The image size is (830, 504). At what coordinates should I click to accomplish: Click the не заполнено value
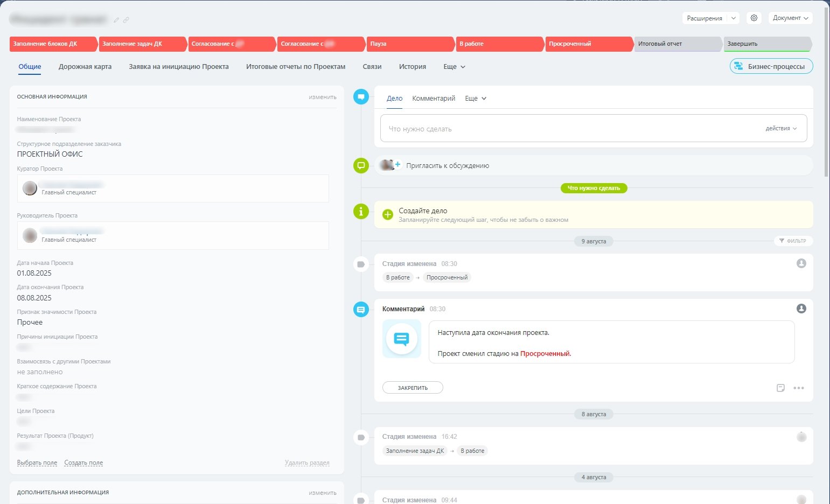click(x=40, y=372)
